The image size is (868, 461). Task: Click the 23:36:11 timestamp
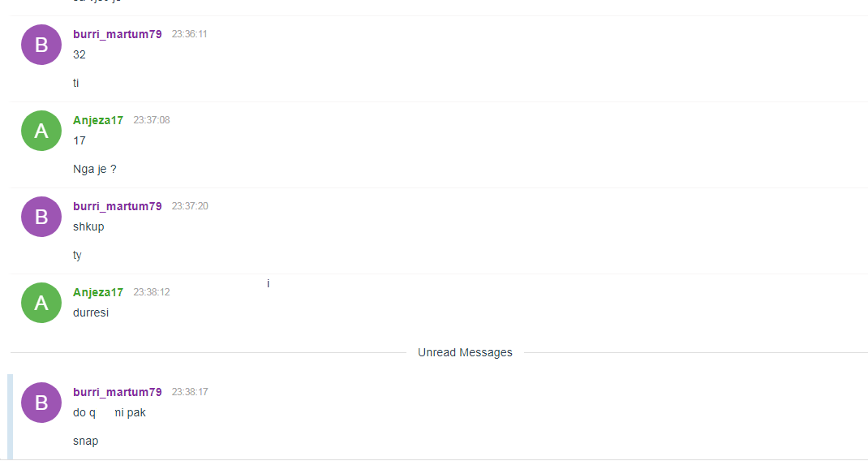189,34
